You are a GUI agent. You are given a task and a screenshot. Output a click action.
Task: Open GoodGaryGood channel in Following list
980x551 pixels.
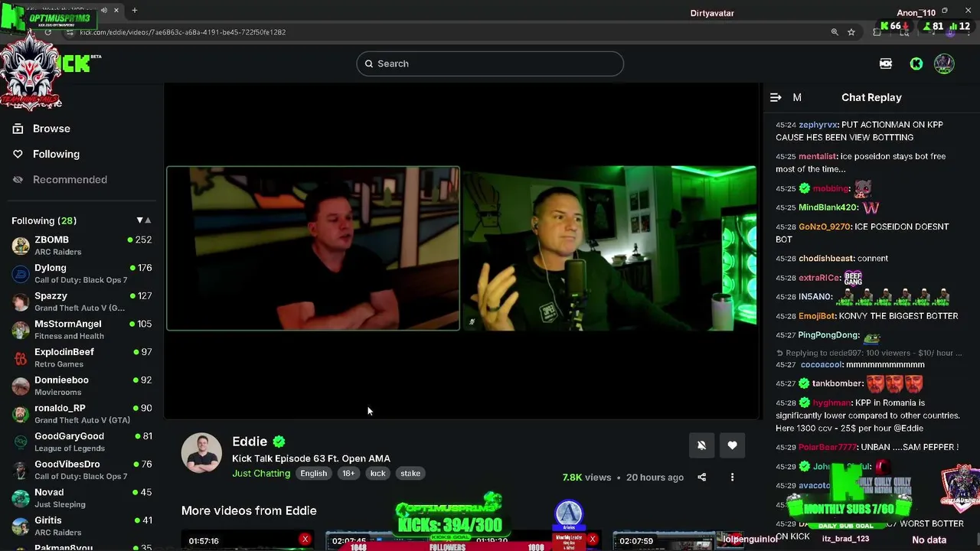(81, 442)
